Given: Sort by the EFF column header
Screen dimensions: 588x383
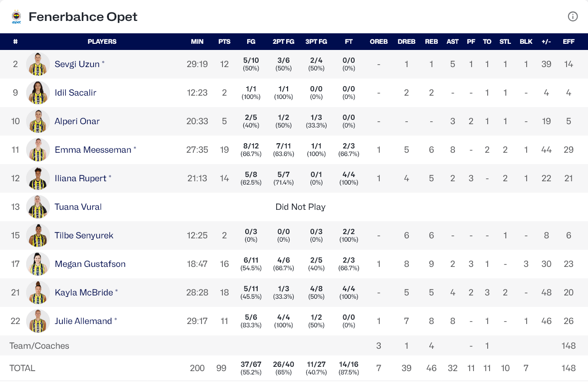Looking at the screenshot, I should [x=569, y=41].
